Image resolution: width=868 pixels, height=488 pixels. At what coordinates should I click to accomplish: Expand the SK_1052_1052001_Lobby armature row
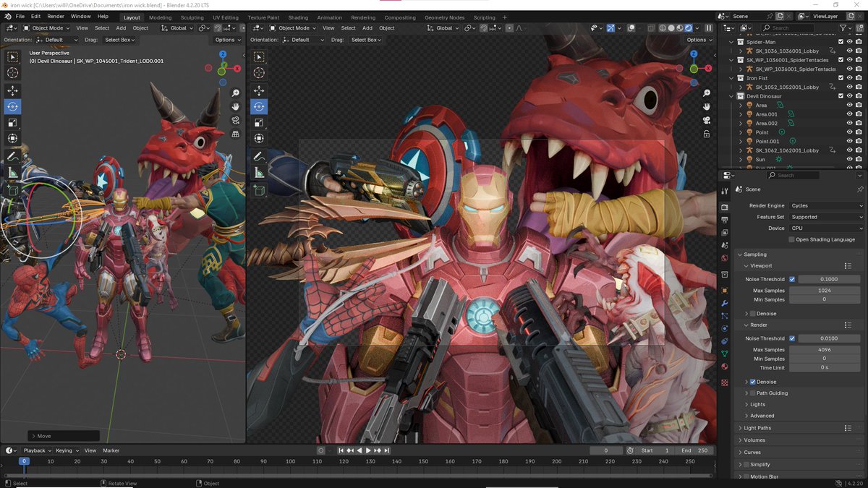(x=740, y=87)
